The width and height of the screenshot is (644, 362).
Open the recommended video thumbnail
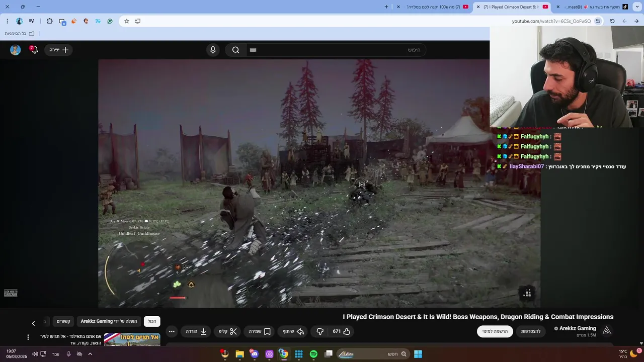tap(132, 339)
